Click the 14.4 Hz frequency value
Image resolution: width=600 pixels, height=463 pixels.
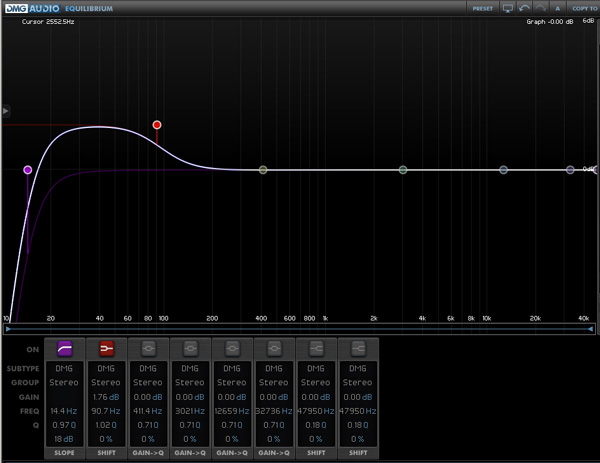coord(64,411)
